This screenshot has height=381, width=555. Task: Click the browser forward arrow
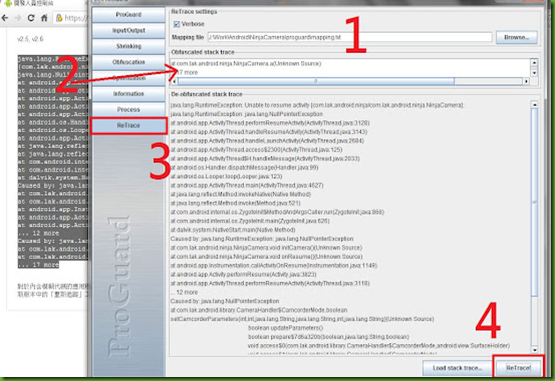[18, 18]
